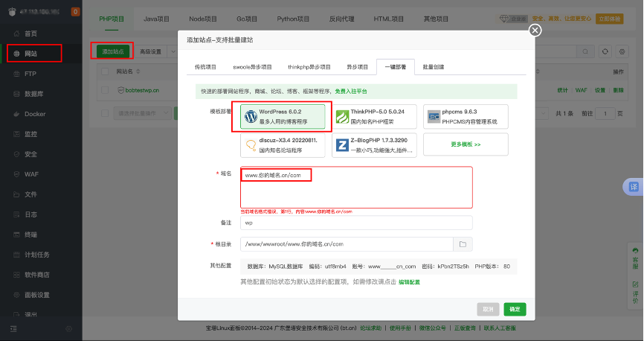Toggle the select-all checkbox in table header
The width and height of the screenshot is (644, 341).
pos(105,71)
